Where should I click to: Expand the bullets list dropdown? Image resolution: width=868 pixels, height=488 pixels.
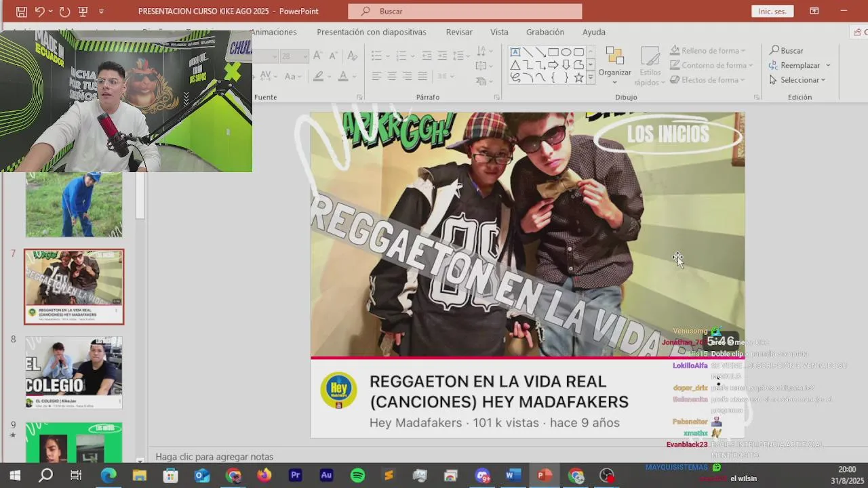tap(387, 56)
